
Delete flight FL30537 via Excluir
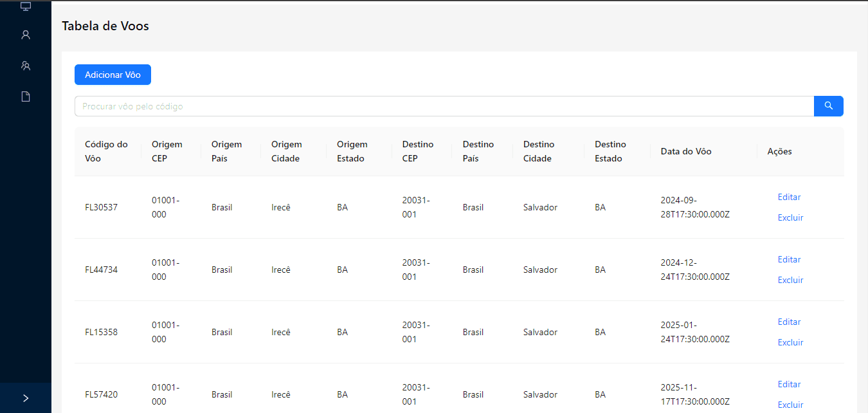point(790,217)
